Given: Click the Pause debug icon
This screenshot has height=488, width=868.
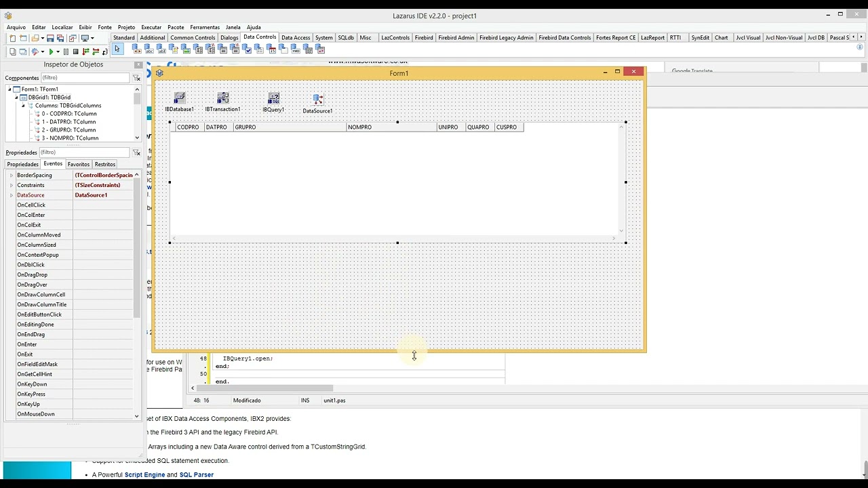Looking at the screenshot, I should click(x=66, y=52).
